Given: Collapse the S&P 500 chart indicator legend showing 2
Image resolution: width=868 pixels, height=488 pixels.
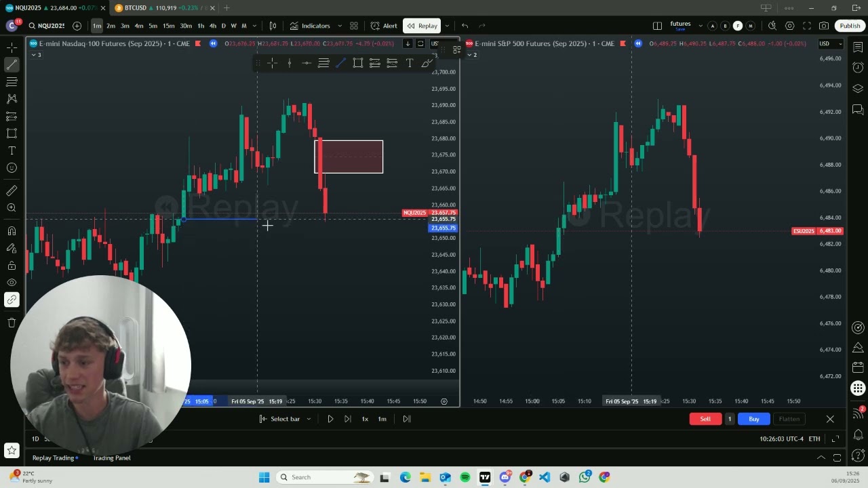Looking at the screenshot, I should 471,55.
